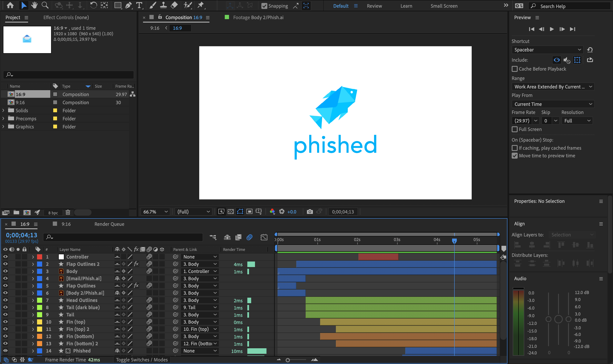Viewport: 613px width, 364px height.
Task: Open the viewer magnification dropdown 66.7%
Action: tap(155, 212)
